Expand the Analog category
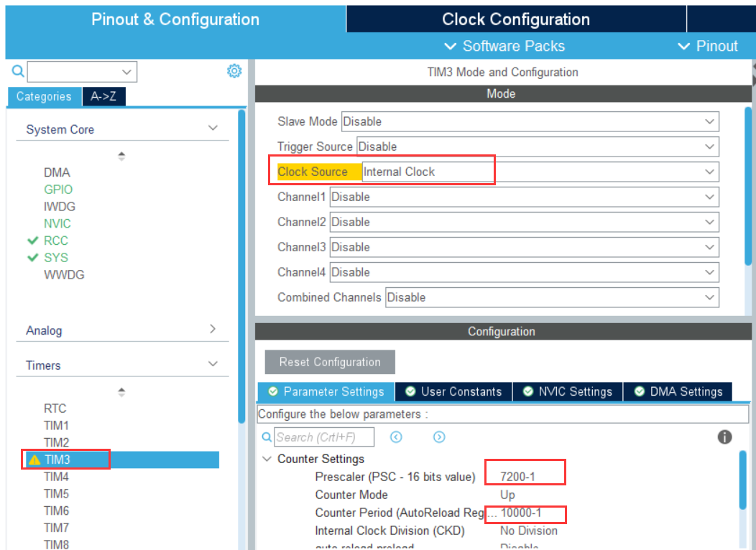The height and width of the screenshot is (550, 756). tap(212, 330)
